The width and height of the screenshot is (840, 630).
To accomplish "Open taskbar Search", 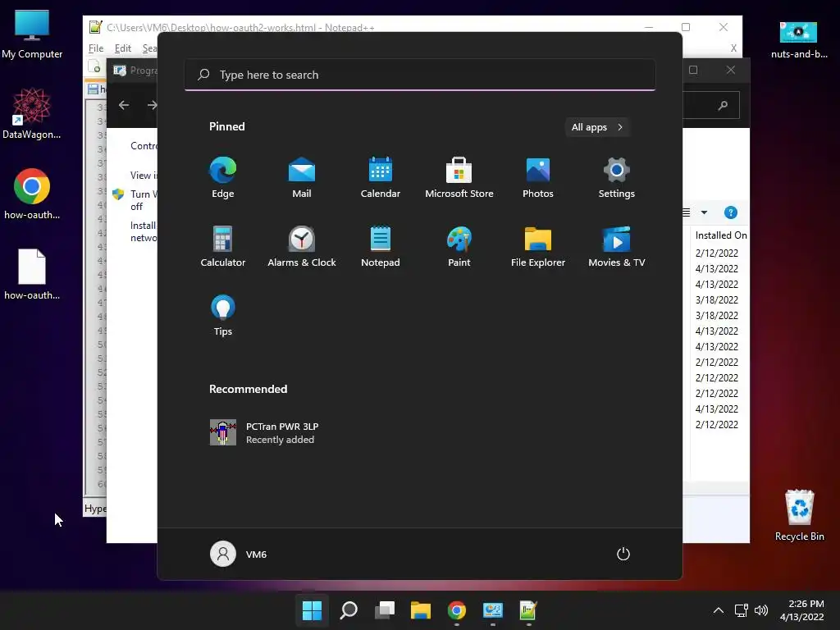I will click(x=348, y=610).
